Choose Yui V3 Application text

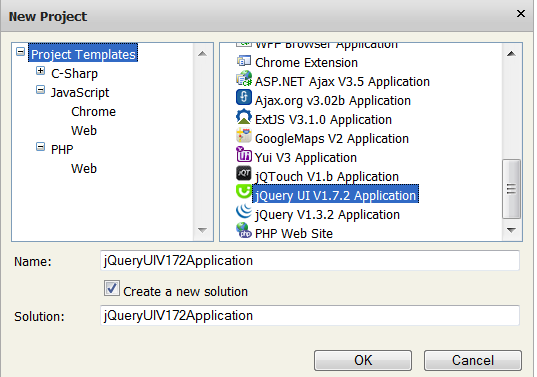(x=306, y=158)
